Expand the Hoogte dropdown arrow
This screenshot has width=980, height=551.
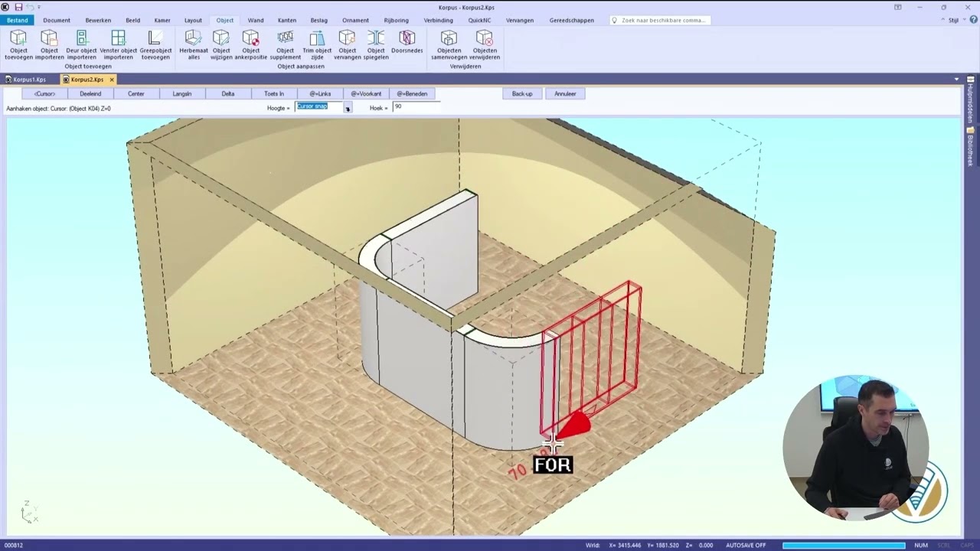click(348, 109)
